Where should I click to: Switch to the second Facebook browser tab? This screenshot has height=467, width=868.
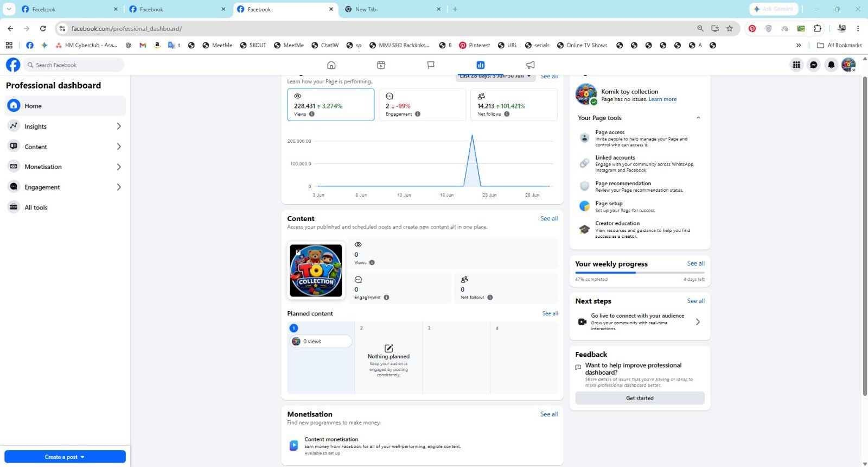(177, 9)
